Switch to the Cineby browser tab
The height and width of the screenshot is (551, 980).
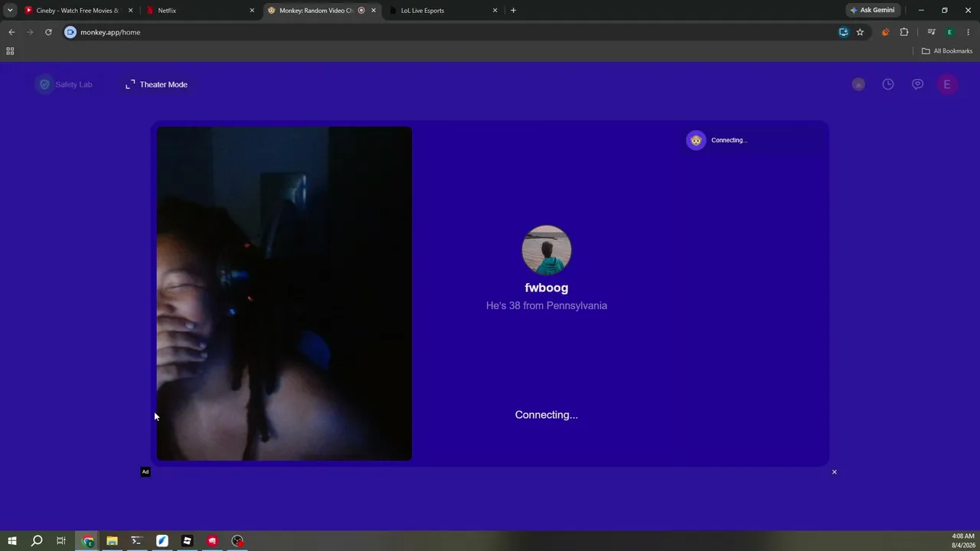(77, 11)
